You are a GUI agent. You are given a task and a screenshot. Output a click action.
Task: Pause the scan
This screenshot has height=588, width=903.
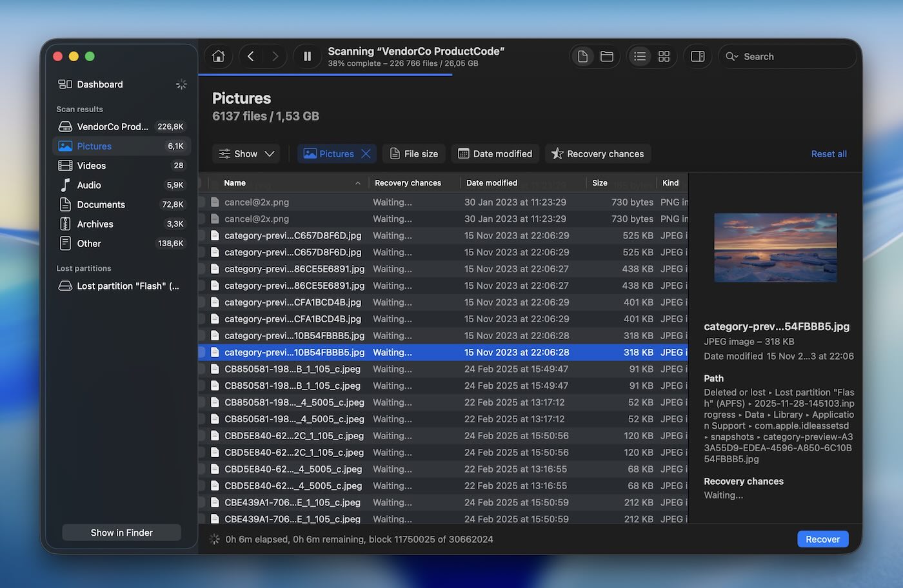(x=308, y=57)
